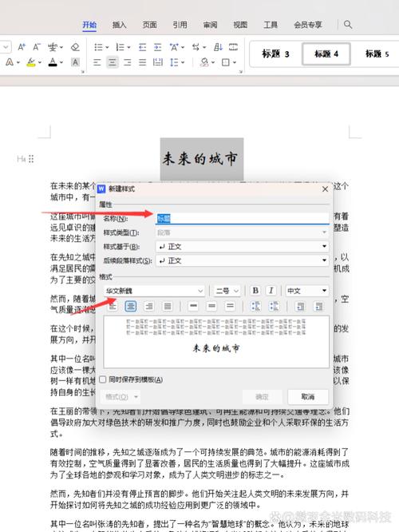Click the 确定 button
The height and width of the screenshot is (532, 399).
point(262,397)
